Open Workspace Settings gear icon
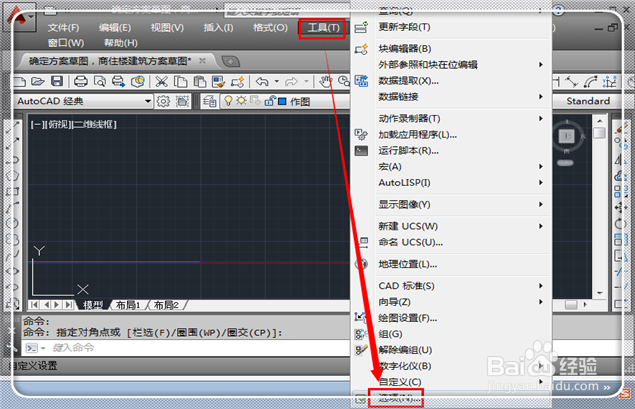The height and width of the screenshot is (409, 635). click(x=163, y=101)
